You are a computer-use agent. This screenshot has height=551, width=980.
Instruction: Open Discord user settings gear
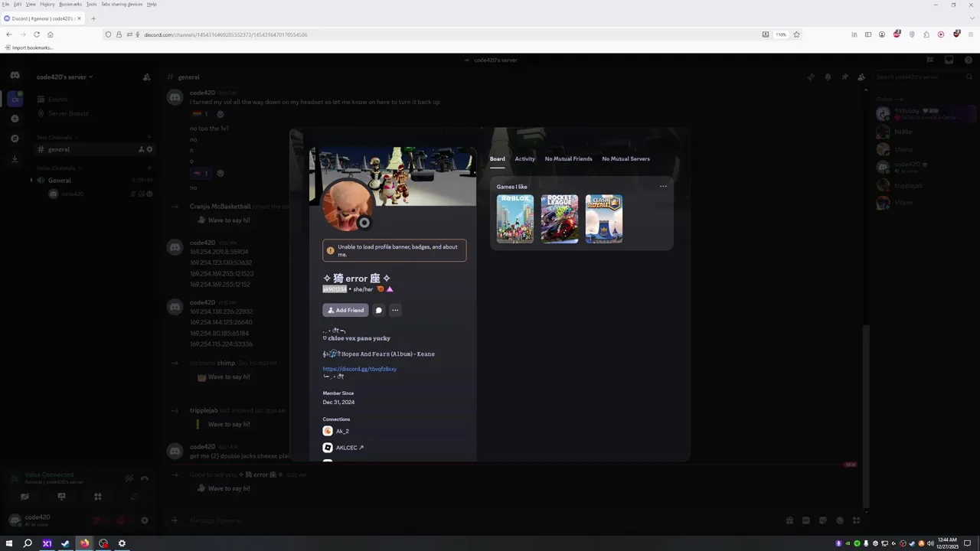144,520
